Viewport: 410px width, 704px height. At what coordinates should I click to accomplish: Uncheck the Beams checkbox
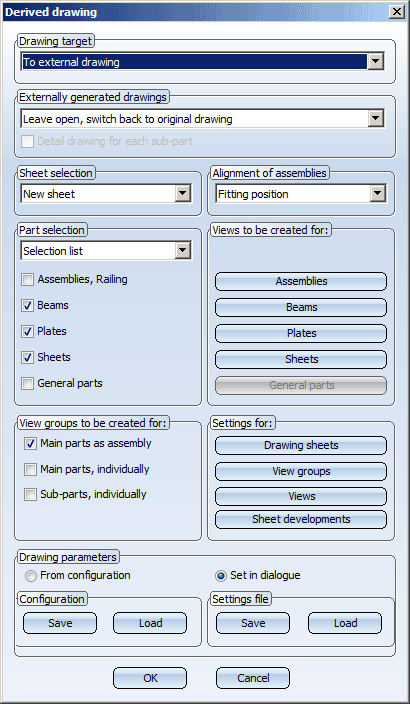28,306
